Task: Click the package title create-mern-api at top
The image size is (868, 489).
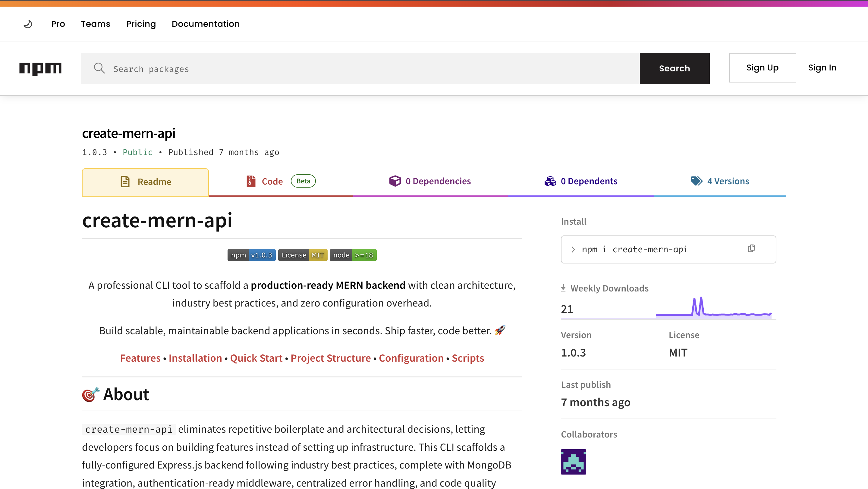Action: tap(129, 134)
